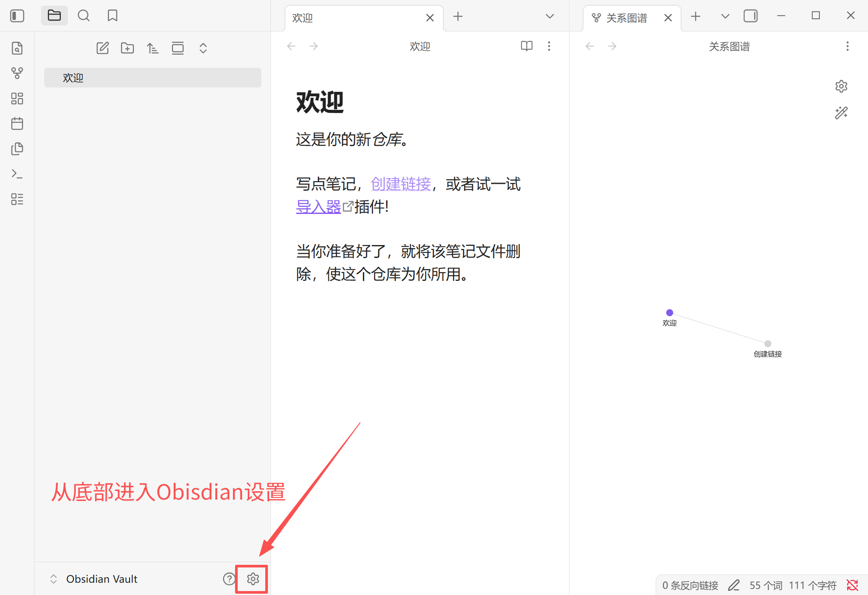The height and width of the screenshot is (595, 868).
Task: Open more options for 欢迎 note
Action: pos(549,46)
